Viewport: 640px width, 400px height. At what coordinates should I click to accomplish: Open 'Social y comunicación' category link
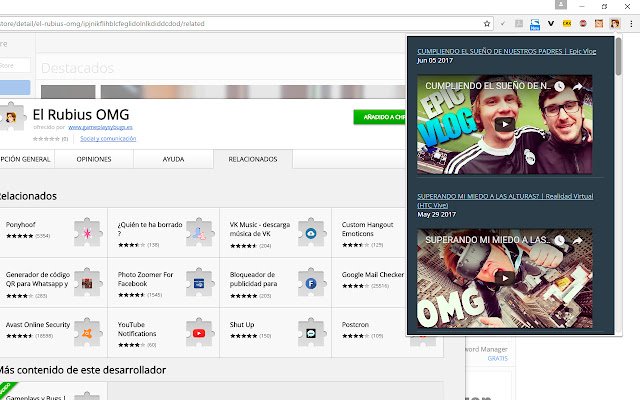pos(108,139)
